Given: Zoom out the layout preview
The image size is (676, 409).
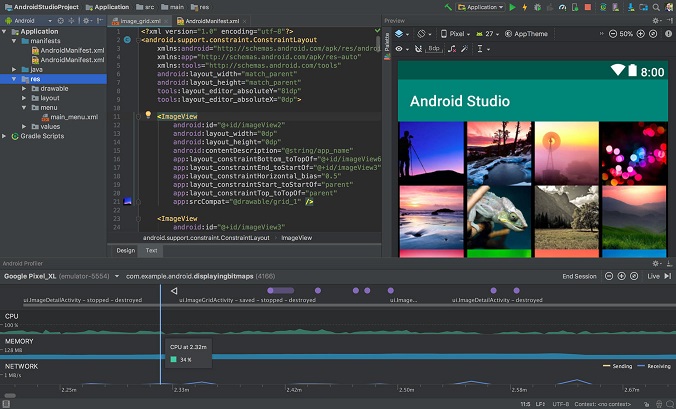Looking at the screenshot, I should [x=611, y=33].
